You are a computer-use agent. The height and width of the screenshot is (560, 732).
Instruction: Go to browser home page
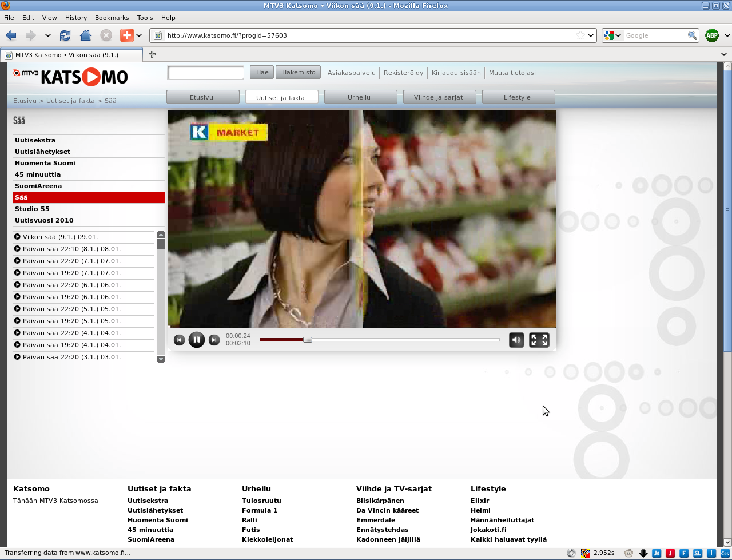pos(86,35)
